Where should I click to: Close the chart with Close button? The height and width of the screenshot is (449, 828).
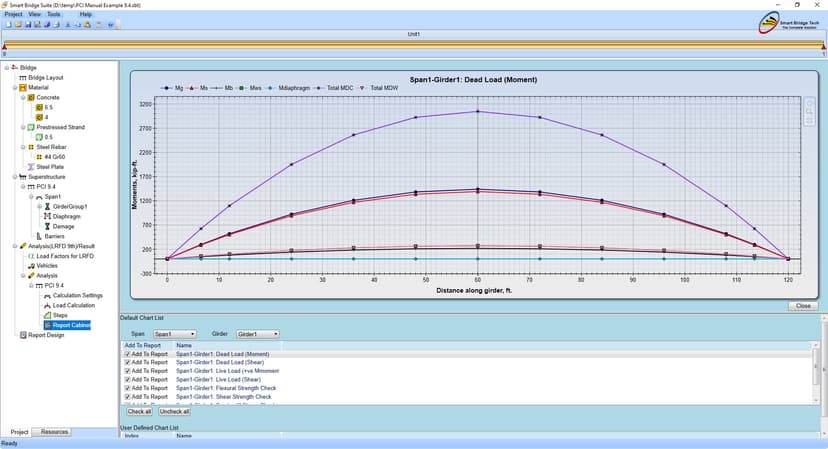(803, 306)
